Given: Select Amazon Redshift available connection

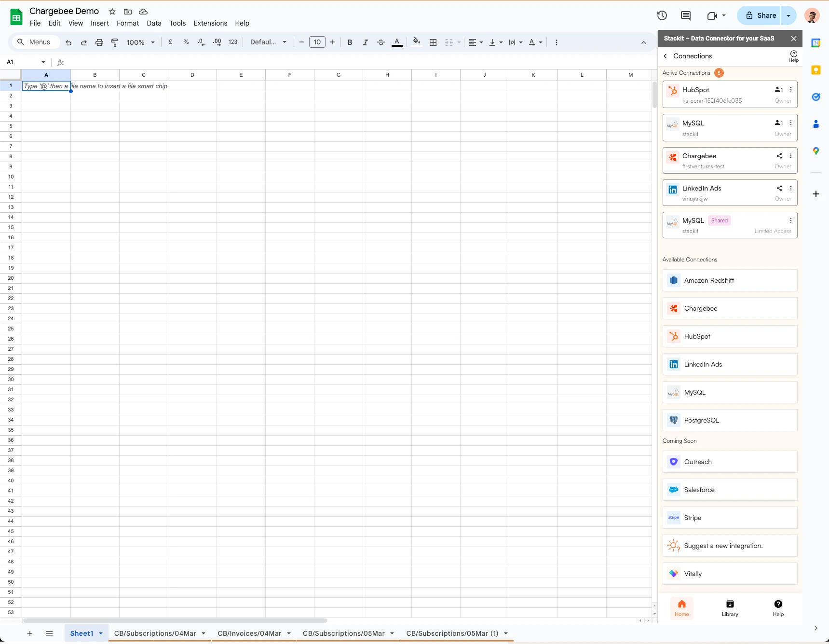Looking at the screenshot, I should tap(730, 280).
